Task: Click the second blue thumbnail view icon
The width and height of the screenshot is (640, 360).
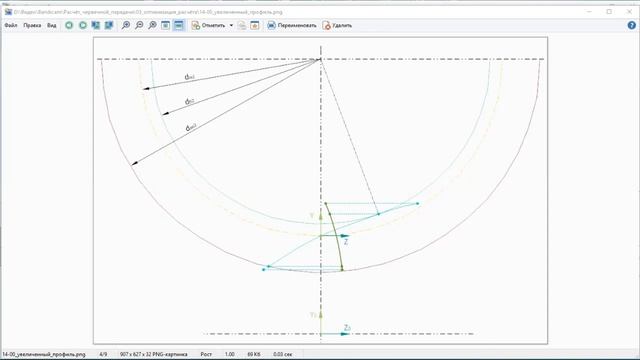Action: coord(109,25)
